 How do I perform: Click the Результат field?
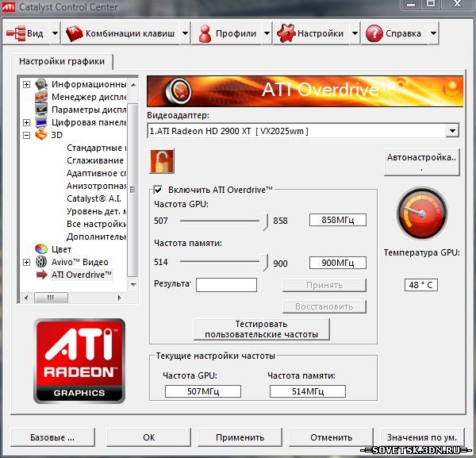tap(226, 285)
